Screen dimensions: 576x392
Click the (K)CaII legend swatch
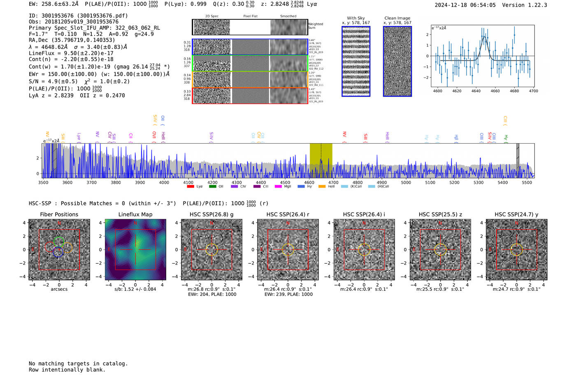[344, 186]
